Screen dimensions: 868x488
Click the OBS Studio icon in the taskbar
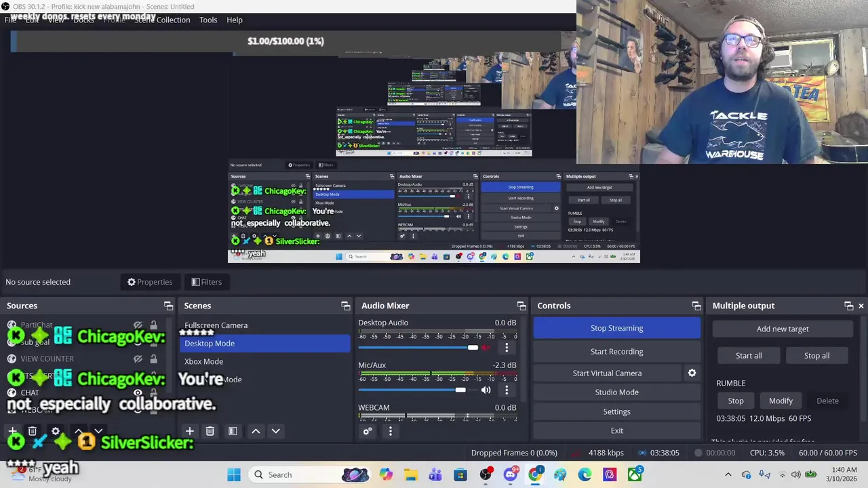point(486,474)
